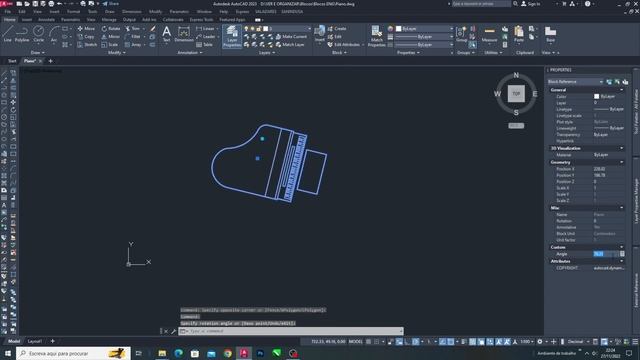Click the Match Properties icon
The height and width of the screenshot is (360, 640).
(376, 36)
